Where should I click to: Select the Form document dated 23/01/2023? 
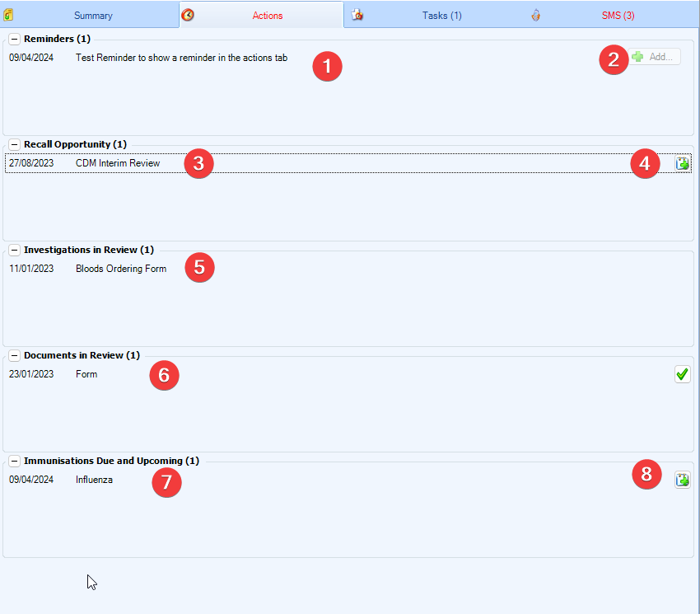(x=86, y=374)
